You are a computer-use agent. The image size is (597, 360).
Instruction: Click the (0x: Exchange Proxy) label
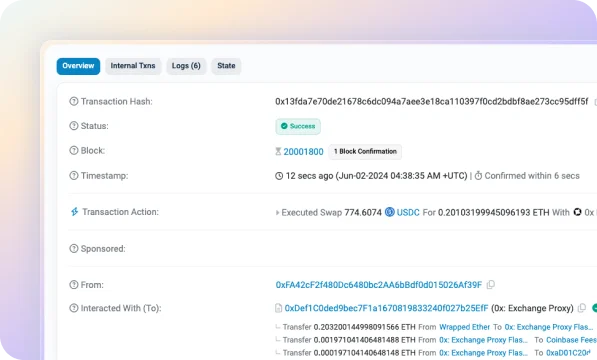[532, 308]
